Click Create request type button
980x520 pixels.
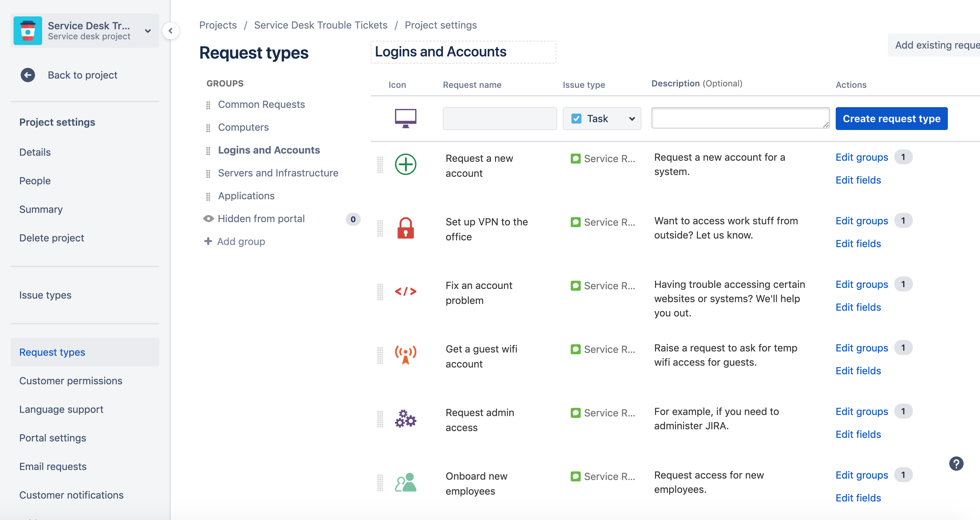pos(891,119)
